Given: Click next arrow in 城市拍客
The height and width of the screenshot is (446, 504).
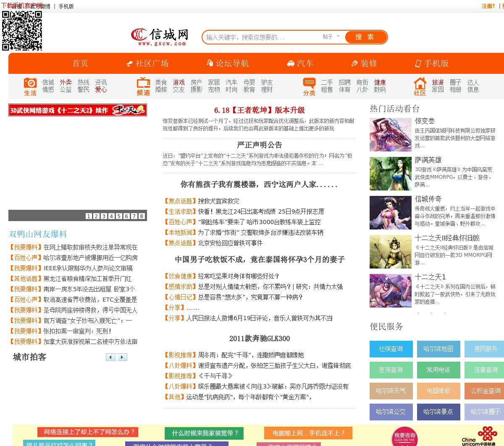Looking at the screenshot, I should pos(122,357).
